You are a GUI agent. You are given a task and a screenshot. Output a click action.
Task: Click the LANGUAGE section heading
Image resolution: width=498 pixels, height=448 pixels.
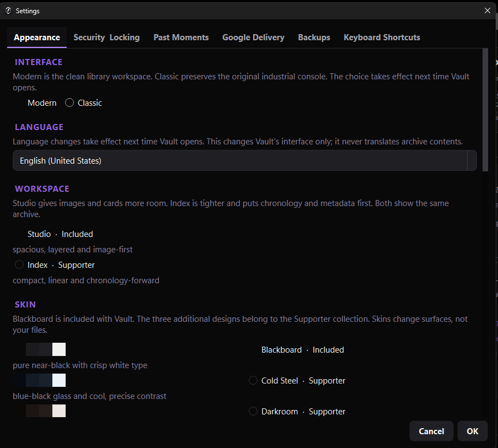click(39, 127)
